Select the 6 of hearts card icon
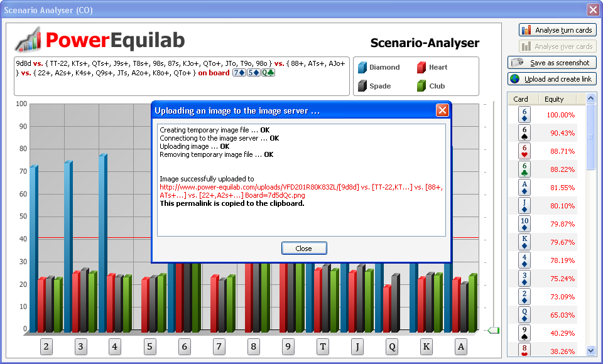The width and height of the screenshot is (603, 364). (x=524, y=151)
